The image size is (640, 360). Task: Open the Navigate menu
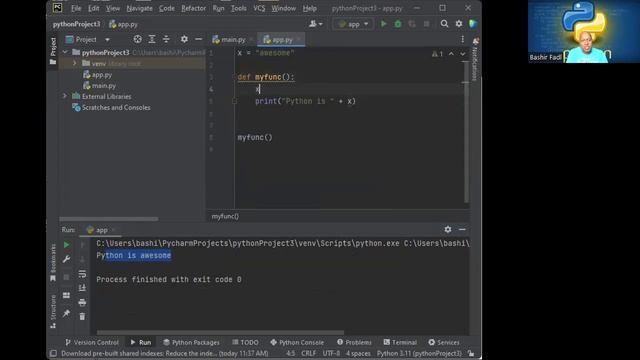[x=139, y=8]
